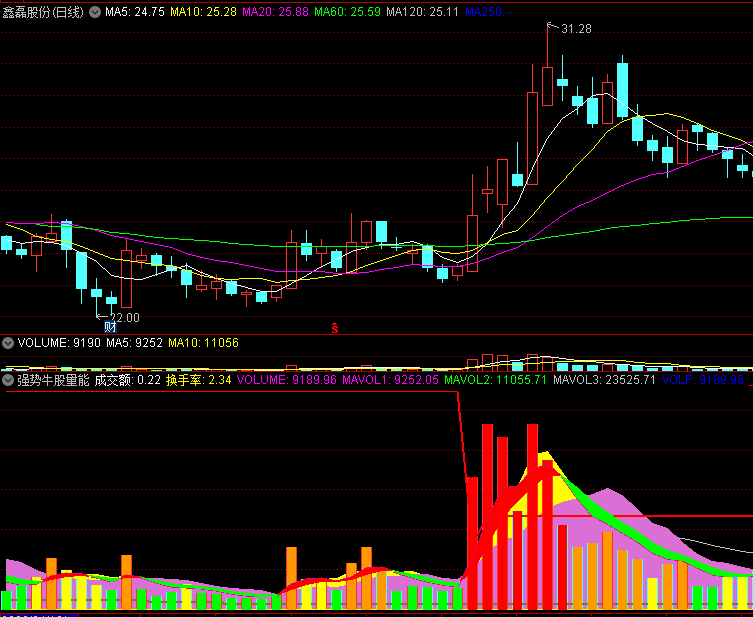The image size is (753, 617).
Task: Select the candlestick at the 31.28 peak
Action: pyautogui.click(x=547, y=86)
